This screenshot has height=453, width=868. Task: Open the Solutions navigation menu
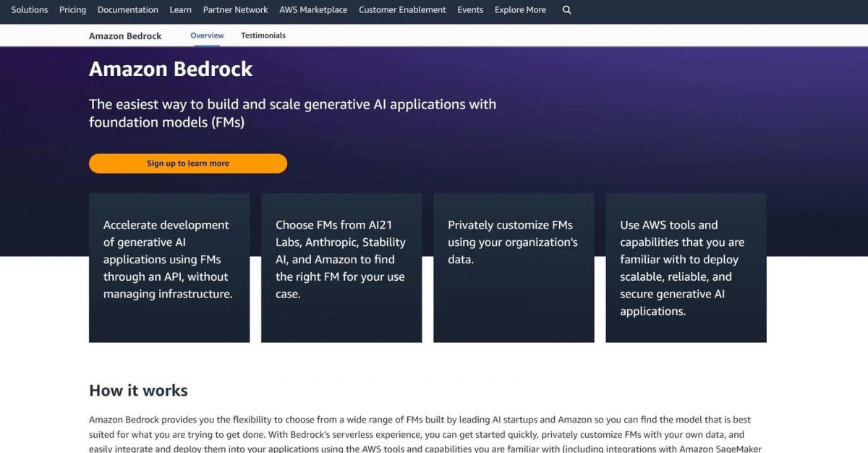(x=29, y=9)
